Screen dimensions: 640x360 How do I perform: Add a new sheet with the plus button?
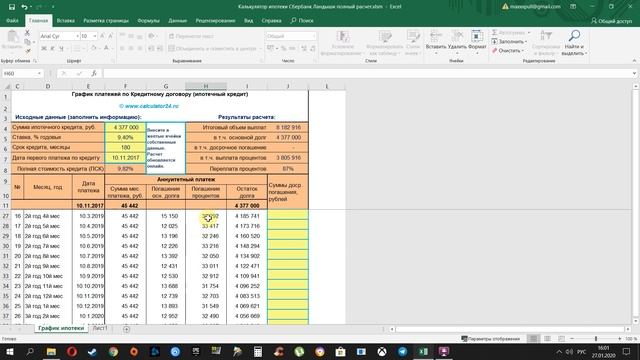coord(127,329)
